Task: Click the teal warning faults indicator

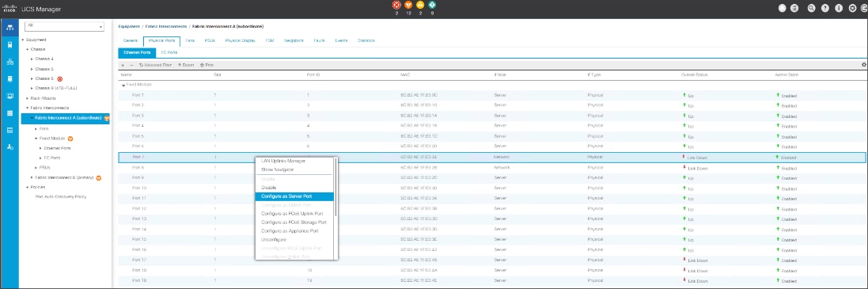Action: coord(432,5)
